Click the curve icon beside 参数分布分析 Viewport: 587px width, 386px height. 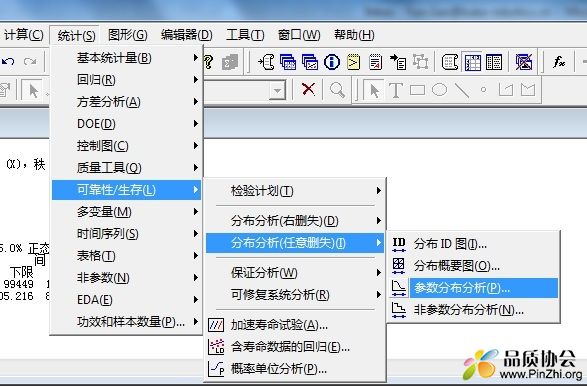coord(399,288)
